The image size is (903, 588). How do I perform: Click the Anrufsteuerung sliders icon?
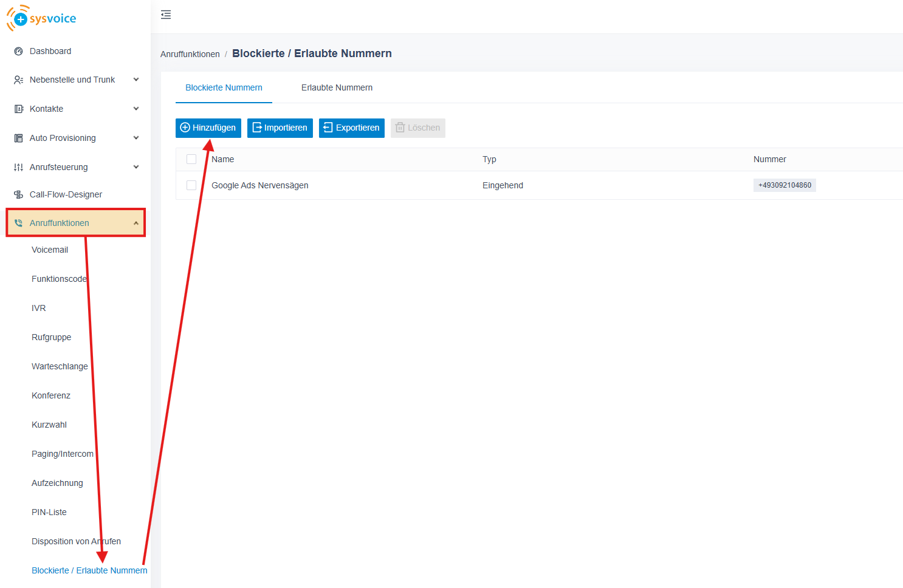(18, 168)
